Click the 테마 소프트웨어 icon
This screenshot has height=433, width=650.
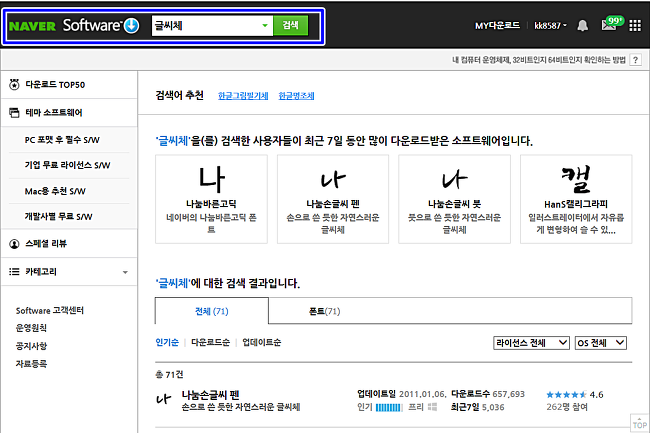click(x=15, y=112)
